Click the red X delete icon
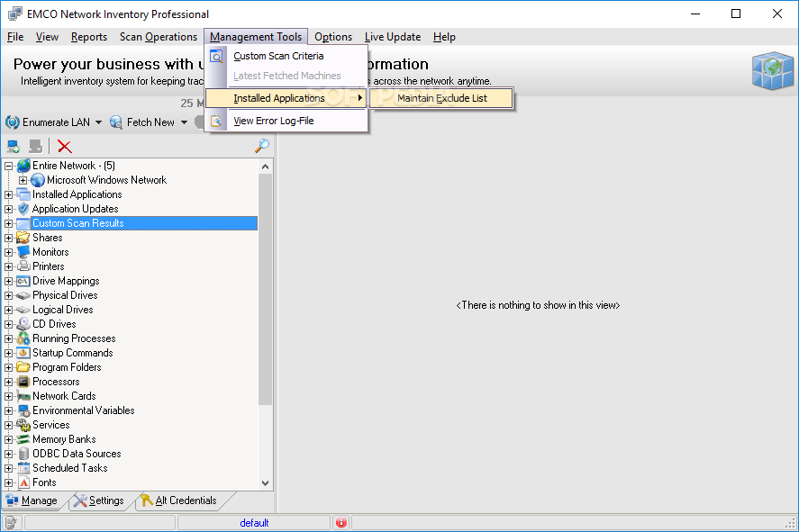The width and height of the screenshot is (799, 532). click(x=64, y=147)
